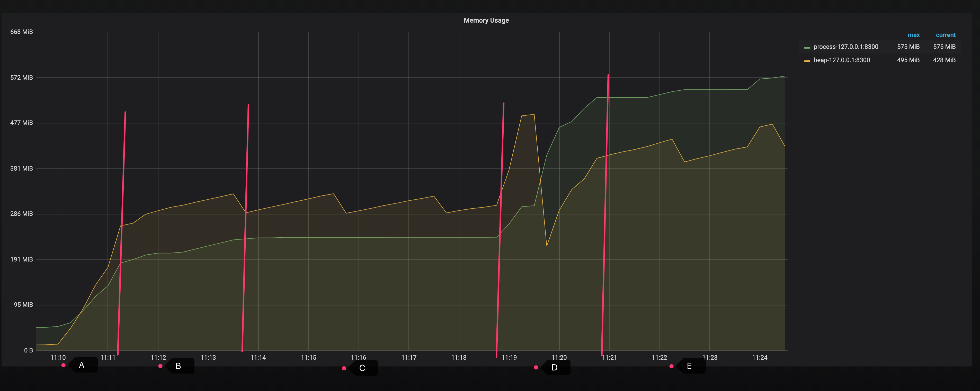Sort legend by the current column header

pyautogui.click(x=946, y=35)
